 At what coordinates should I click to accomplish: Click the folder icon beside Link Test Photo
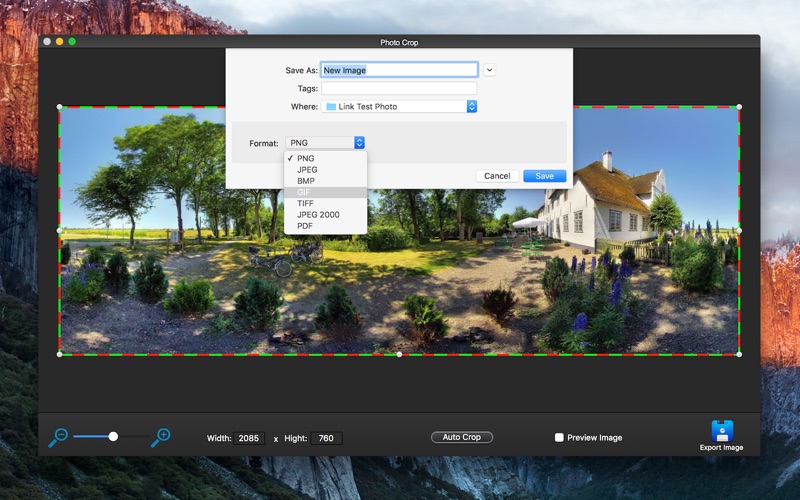[x=331, y=107]
